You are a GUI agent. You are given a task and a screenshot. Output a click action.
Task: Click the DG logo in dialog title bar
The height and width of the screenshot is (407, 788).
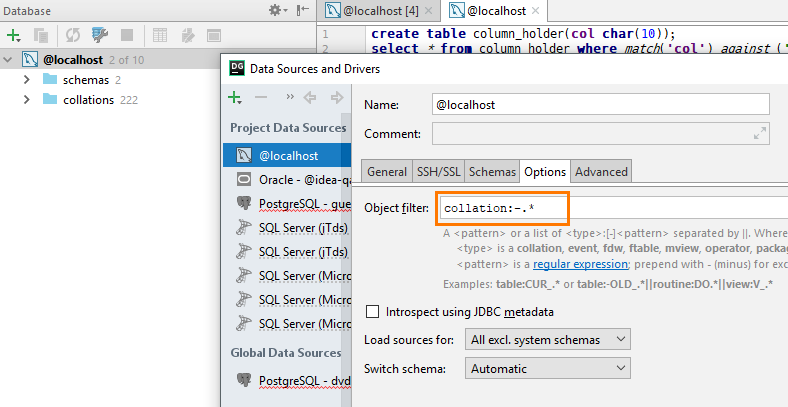coord(237,68)
